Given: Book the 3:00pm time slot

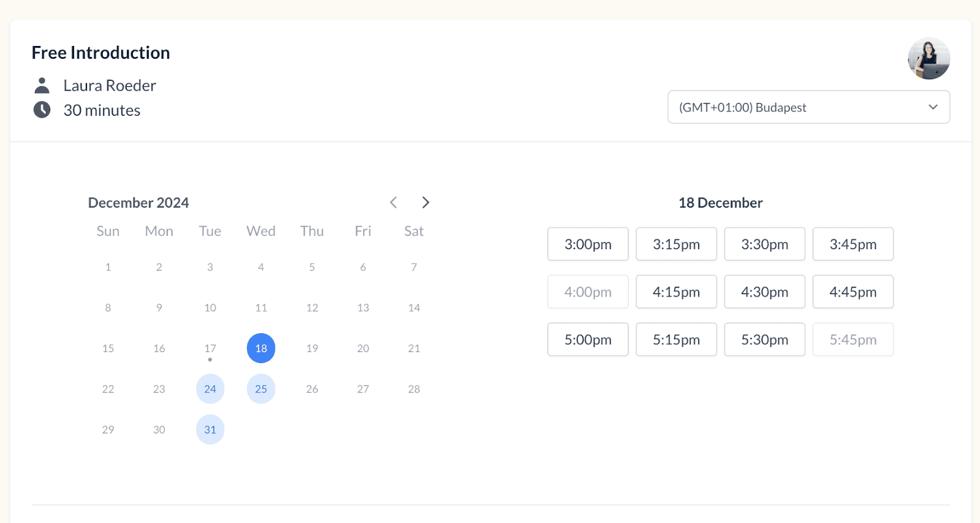Looking at the screenshot, I should click(x=588, y=244).
